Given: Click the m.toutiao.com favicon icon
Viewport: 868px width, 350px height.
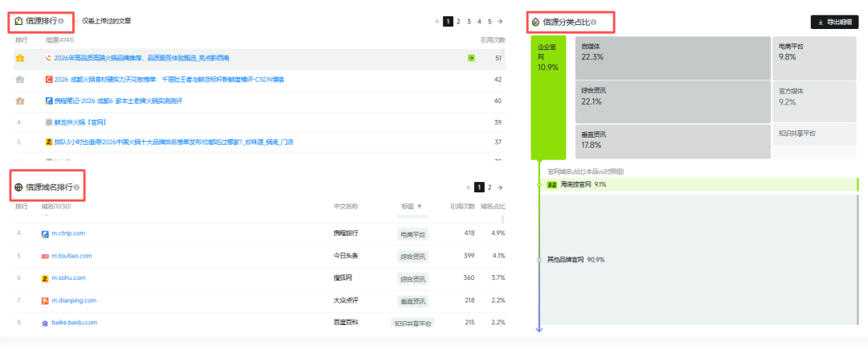Looking at the screenshot, I should point(45,257).
